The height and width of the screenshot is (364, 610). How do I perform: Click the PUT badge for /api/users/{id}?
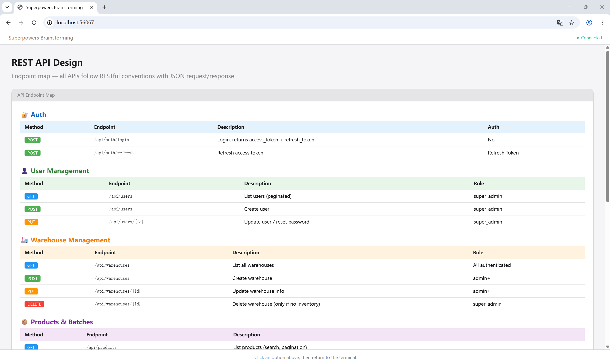coord(31,222)
